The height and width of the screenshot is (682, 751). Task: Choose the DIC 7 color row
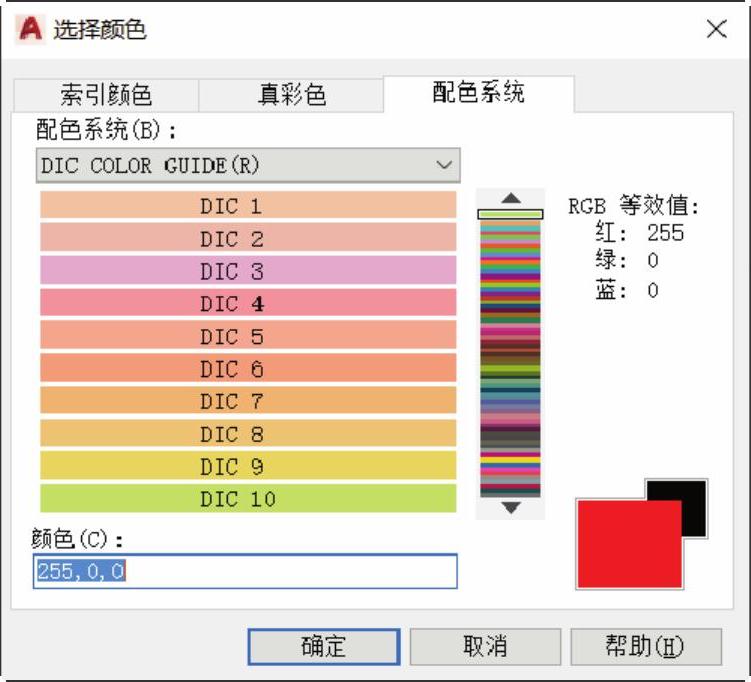(248, 400)
